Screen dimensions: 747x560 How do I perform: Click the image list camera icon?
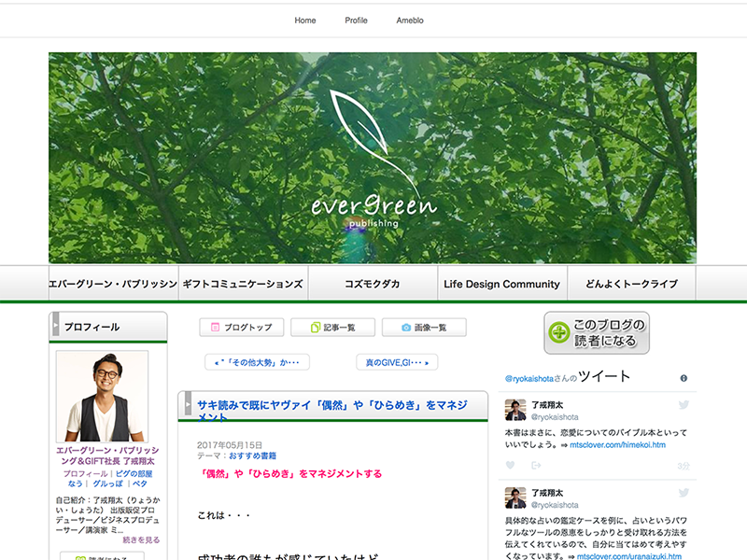pos(406,328)
